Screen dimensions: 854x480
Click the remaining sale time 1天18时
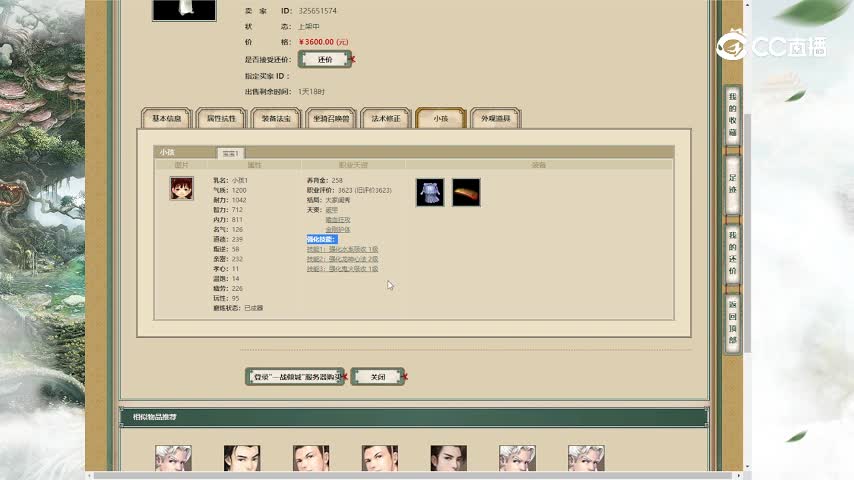tap(312, 92)
